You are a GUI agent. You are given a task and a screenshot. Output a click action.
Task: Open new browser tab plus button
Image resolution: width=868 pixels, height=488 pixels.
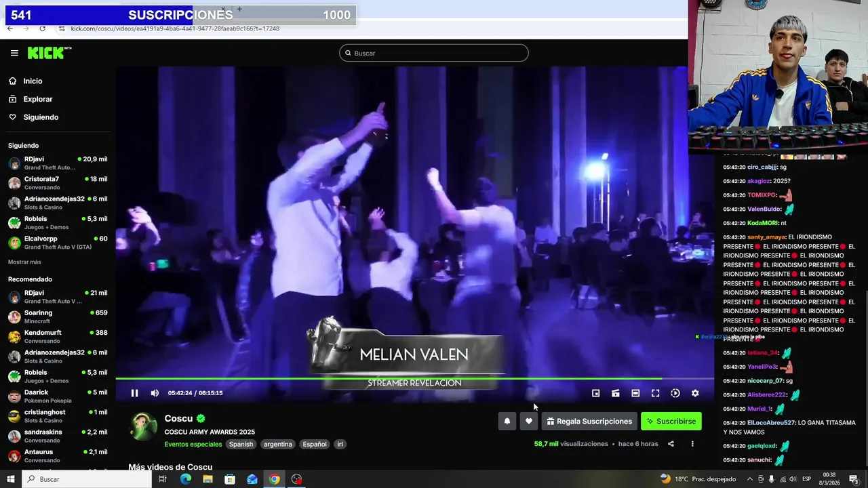239,9
